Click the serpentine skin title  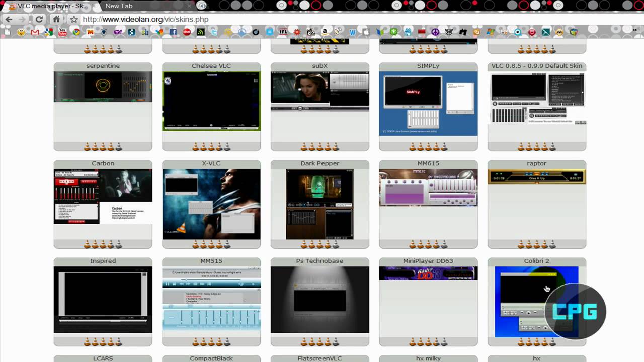pyautogui.click(x=103, y=66)
